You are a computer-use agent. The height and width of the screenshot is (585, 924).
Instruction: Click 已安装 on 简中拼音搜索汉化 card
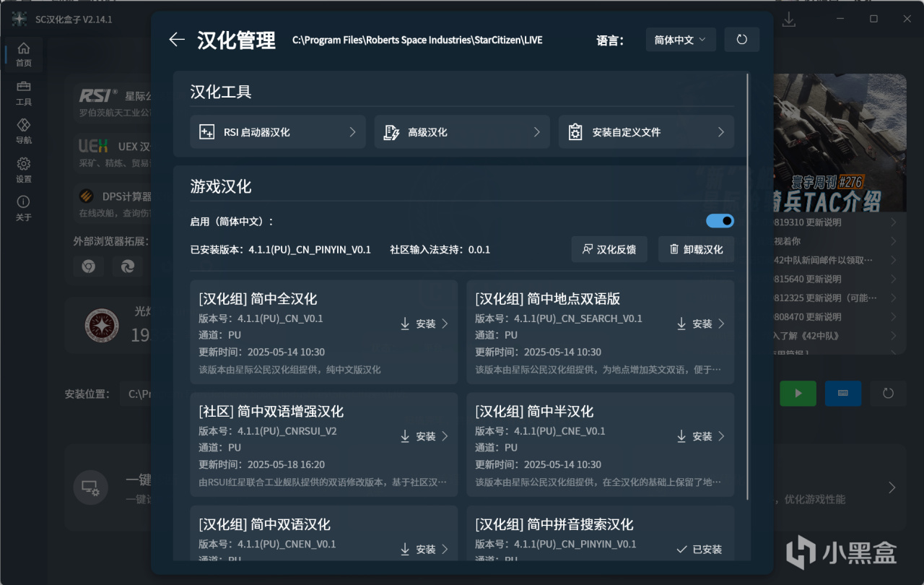coord(699,550)
